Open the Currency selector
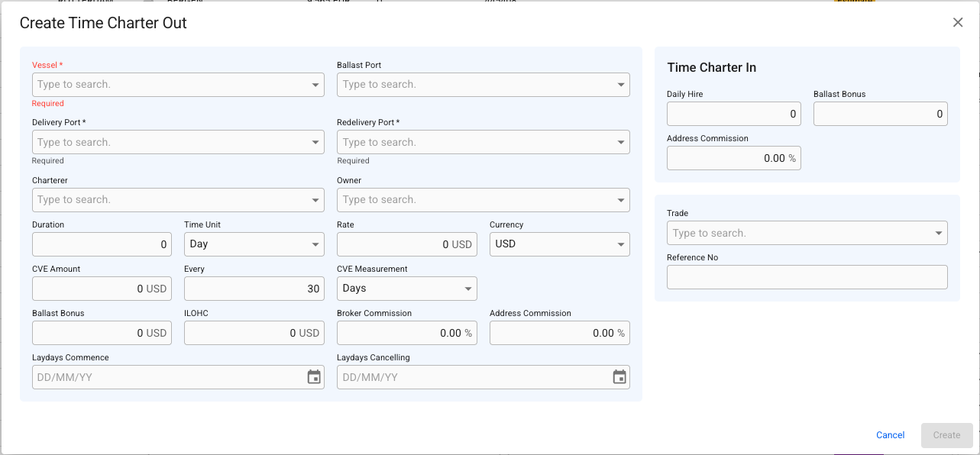Viewport: 980px width, 455px height. 559,244
